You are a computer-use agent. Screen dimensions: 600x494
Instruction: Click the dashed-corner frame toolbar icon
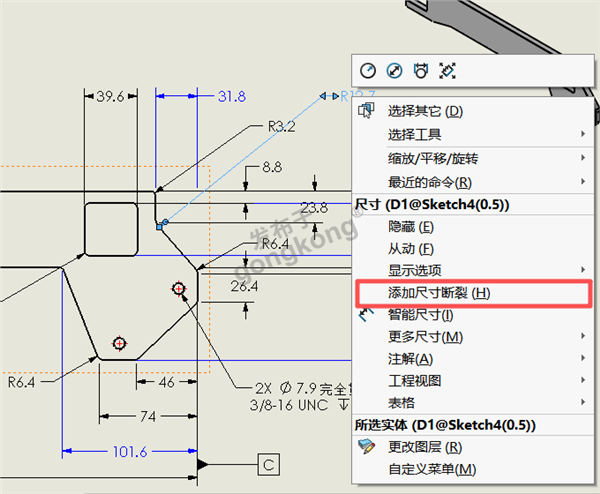click(x=447, y=70)
